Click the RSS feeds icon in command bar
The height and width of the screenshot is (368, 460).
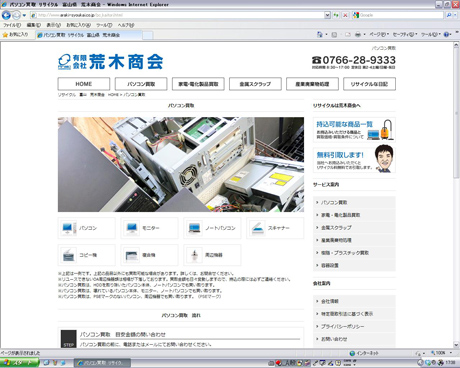tap(334, 34)
